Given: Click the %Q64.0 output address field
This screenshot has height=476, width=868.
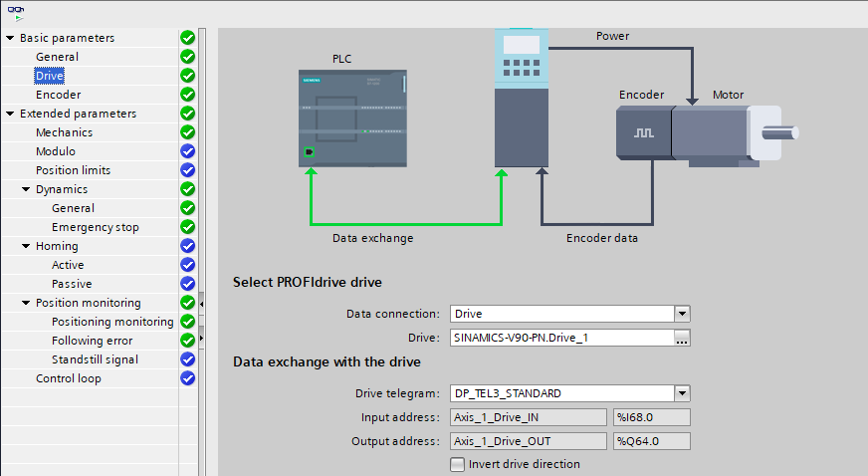Looking at the screenshot, I should pyautogui.click(x=652, y=441).
